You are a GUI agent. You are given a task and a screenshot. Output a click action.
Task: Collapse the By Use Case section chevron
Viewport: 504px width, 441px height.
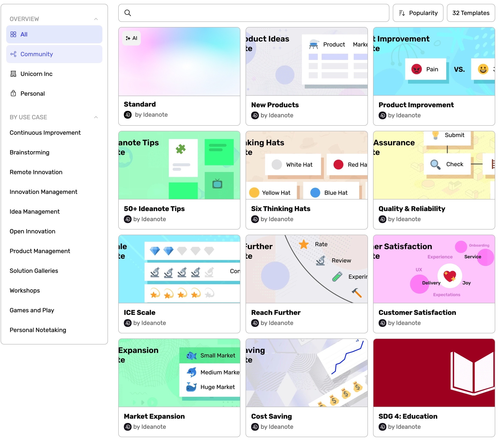[x=96, y=117]
